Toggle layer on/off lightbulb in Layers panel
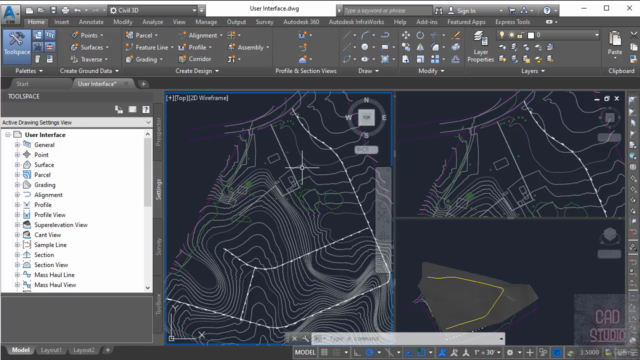640x360 pixels. 502,35
